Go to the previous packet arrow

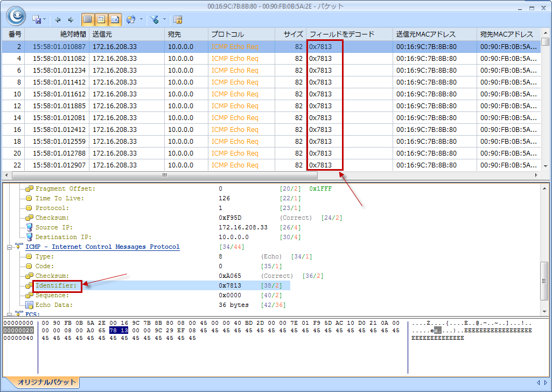(x=58, y=19)
